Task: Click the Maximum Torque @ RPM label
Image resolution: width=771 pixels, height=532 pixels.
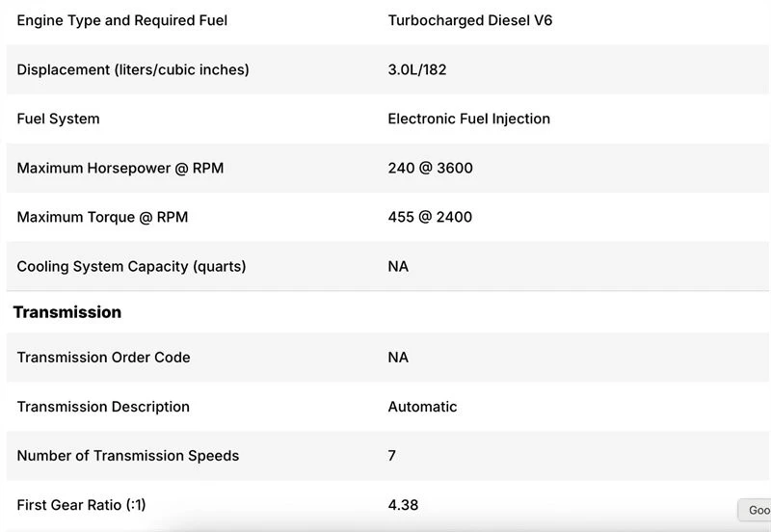Action: 102,217
